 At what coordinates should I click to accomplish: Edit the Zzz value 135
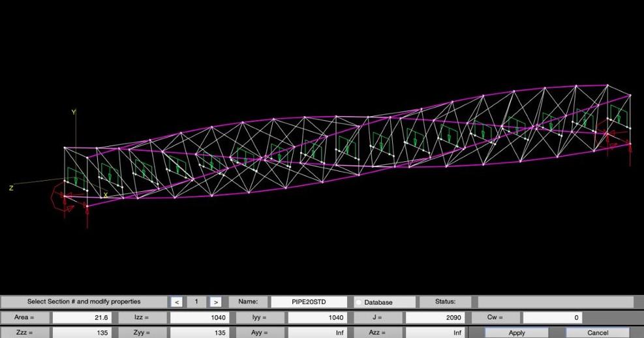[x=82, y=332]
